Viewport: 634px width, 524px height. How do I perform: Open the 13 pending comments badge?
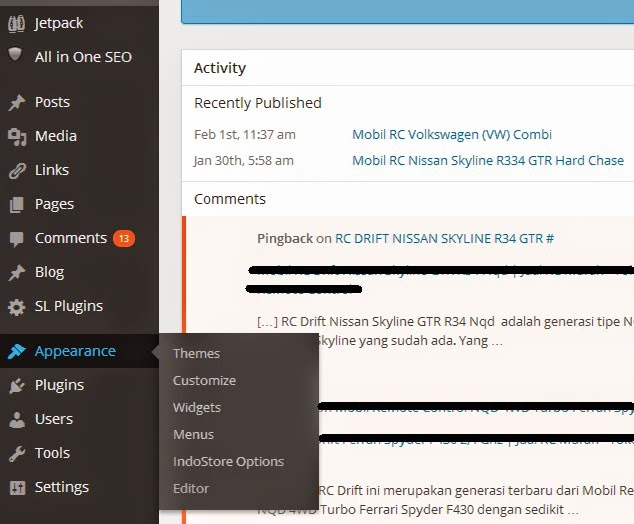124,239
